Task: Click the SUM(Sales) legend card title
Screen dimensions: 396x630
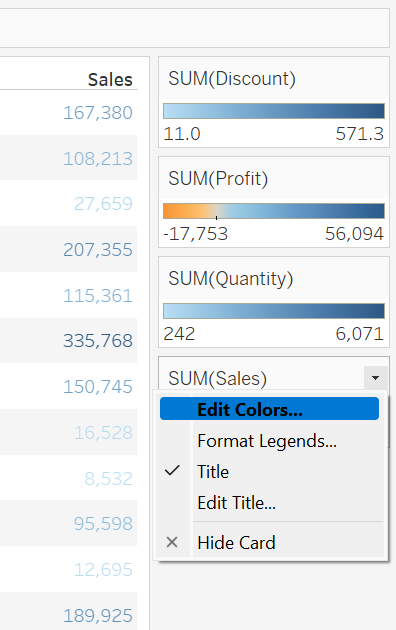Action: coord(217,378)
